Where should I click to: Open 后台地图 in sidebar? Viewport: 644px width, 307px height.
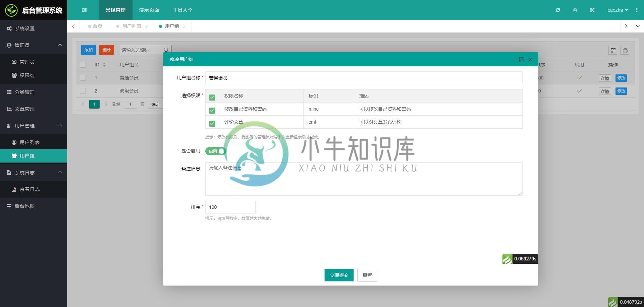tap(34, 206)
